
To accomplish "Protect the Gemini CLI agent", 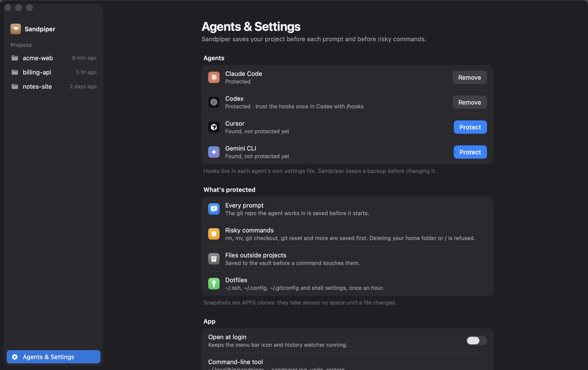I will click(x=470, y=152).
